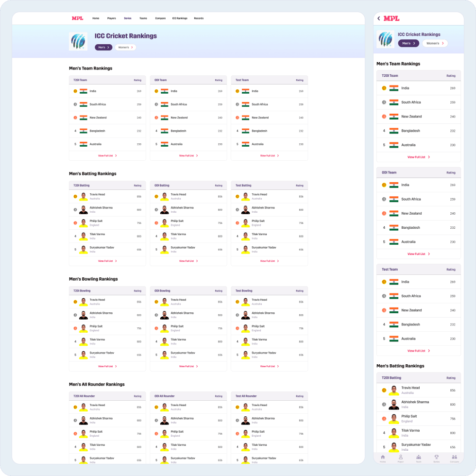476x476 pixels.
Task: Click the MPL logo in mobile header
Action: pos(391,18)
